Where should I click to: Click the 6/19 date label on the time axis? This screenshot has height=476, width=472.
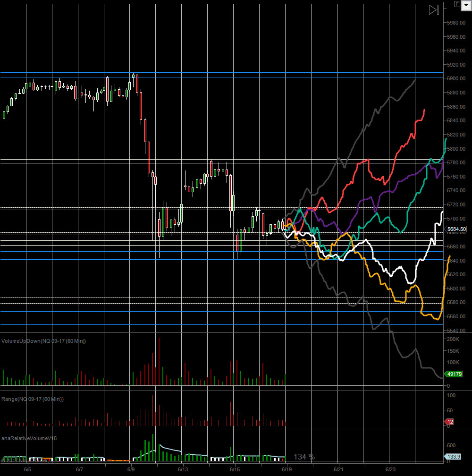(287, 469)
